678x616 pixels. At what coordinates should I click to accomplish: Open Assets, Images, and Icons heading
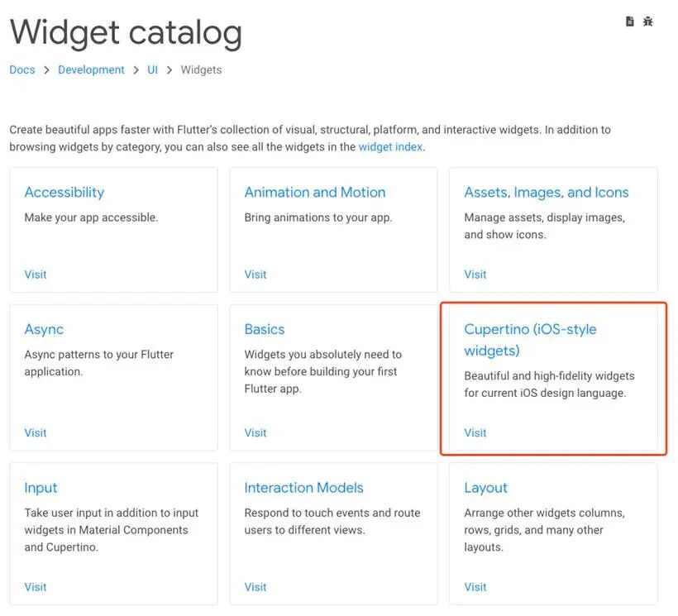point(547,193)
